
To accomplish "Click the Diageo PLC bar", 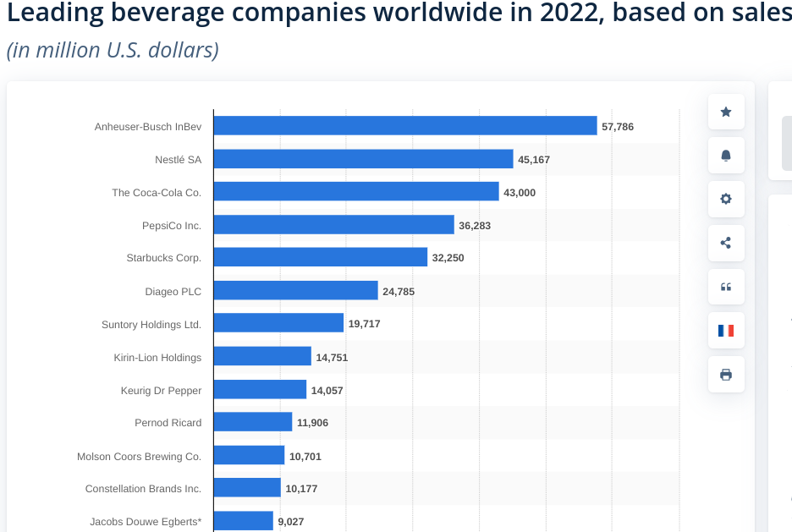I will [296, 290].
